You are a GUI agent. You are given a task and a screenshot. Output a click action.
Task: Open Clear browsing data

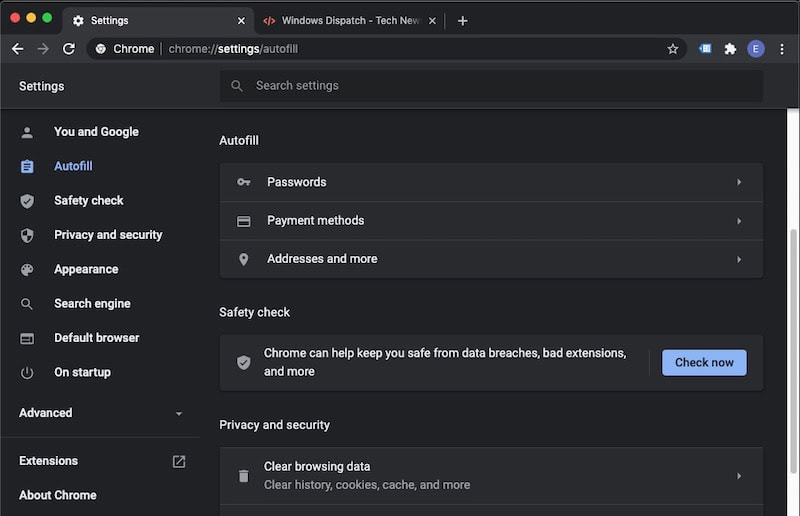click(x=491, y=476)
